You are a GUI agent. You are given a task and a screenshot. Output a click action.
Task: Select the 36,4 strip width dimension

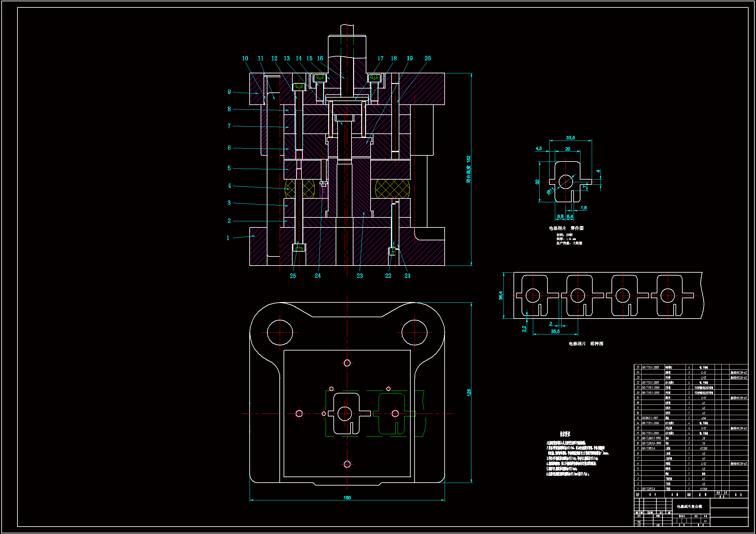click(501, 296)
